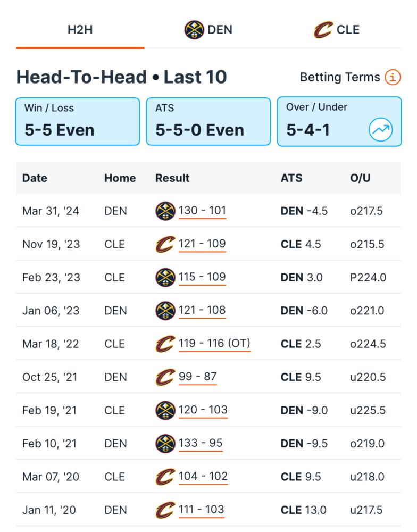The width and height of the screenshot is (417, 532).
Task: Click the Betting Terms info icon
Action: pos(393,77)
